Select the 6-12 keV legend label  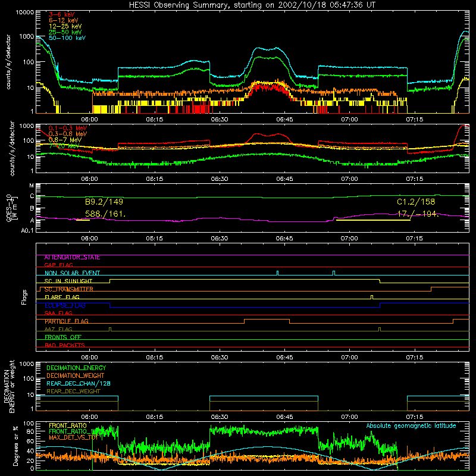click(x=64, y=20)
